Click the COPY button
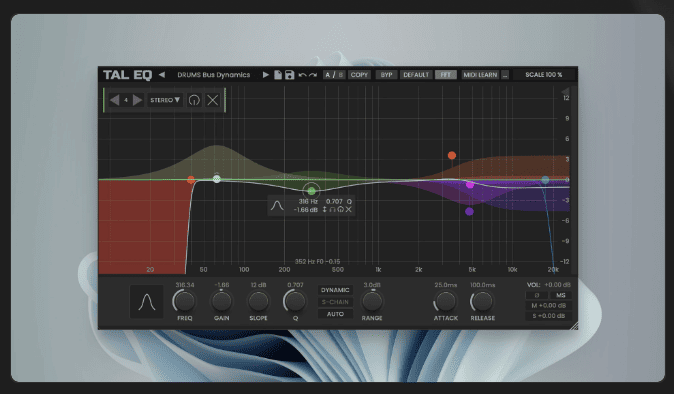Screen dimensions: 674x394 tap(359, 75)
